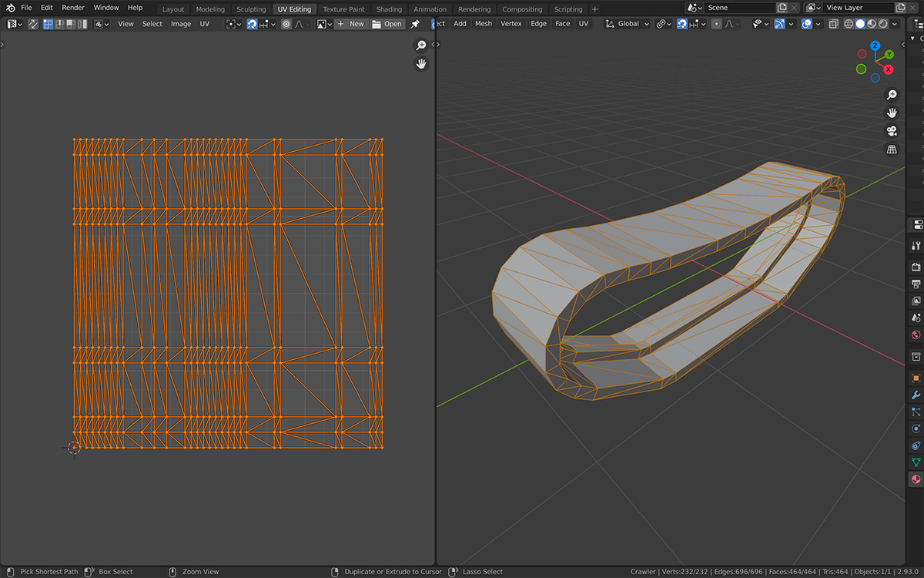This screenshot has height=578, width=924.
Task: Toggle UV sync selection button
Action: (33, 24)
